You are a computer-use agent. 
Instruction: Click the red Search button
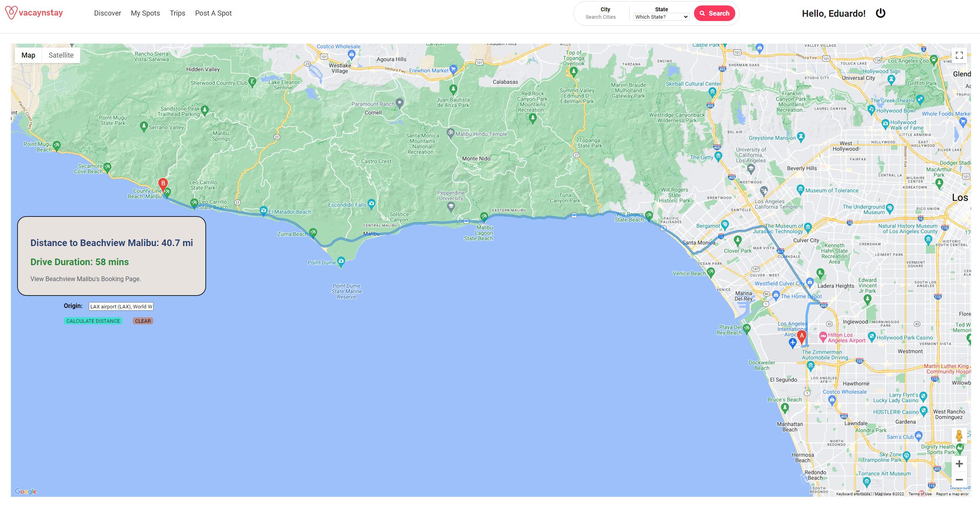(714, 13)
